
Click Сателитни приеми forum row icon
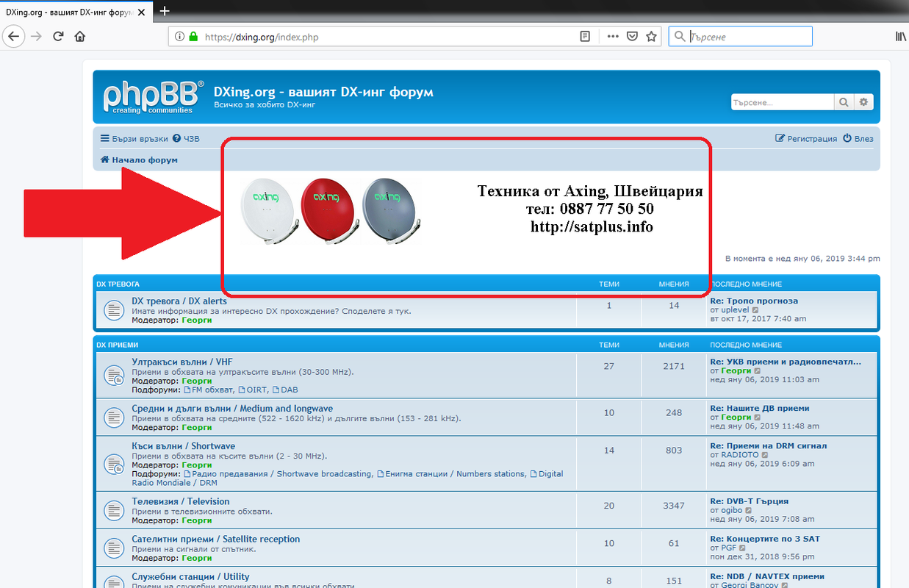coord(112,548)
